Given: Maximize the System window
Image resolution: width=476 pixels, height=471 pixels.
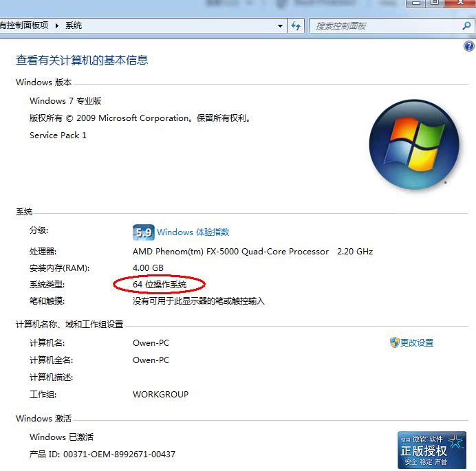Looking at the screenshot, I should click(435, 3).
